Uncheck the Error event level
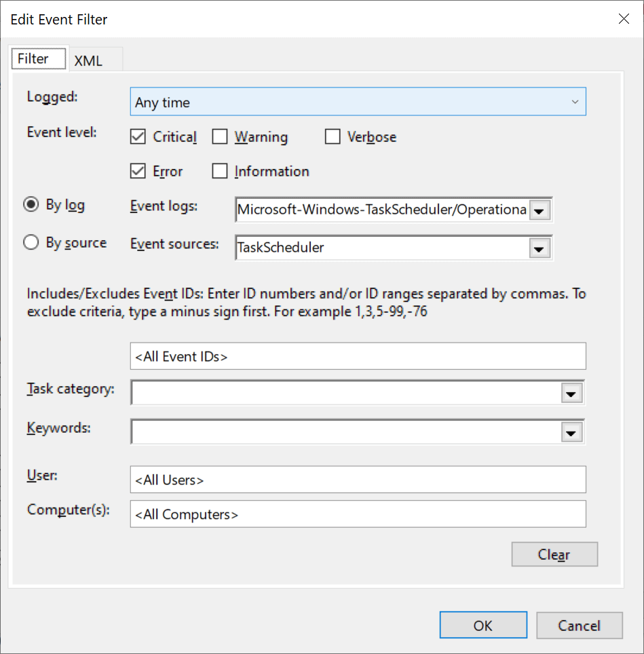 coord(138,171)
